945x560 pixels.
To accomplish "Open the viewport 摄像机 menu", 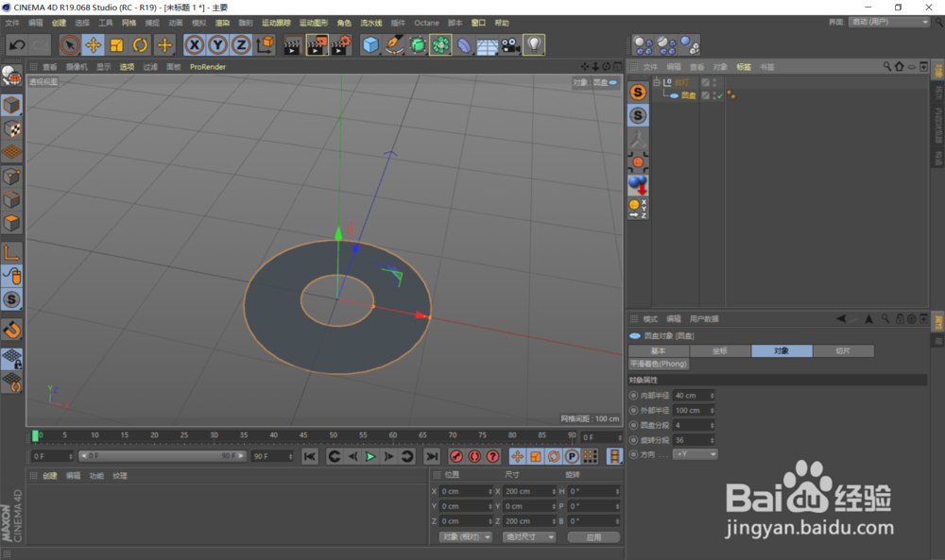I will (77, 67).
